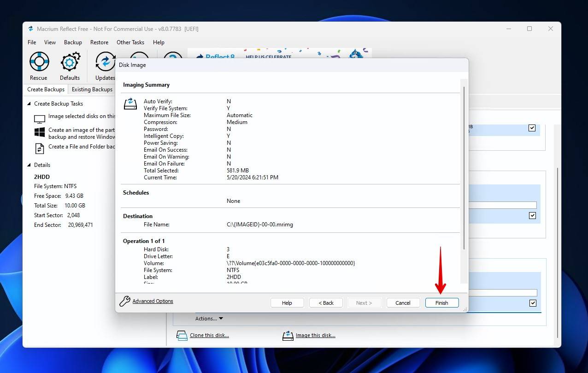588x373 pixels.
Task: Switch to the Existing Backups tab
Action: 92,89
